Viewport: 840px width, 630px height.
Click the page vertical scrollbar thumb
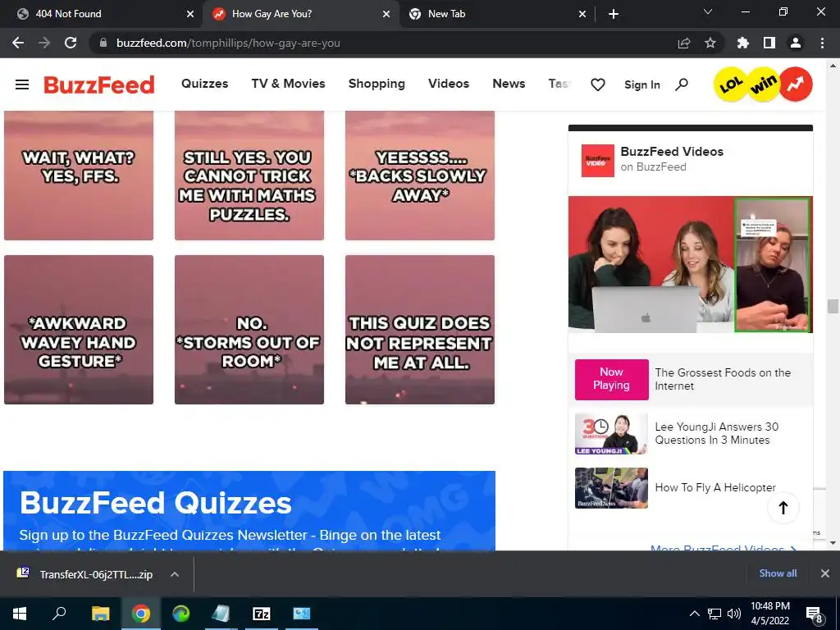click(833, 307)
